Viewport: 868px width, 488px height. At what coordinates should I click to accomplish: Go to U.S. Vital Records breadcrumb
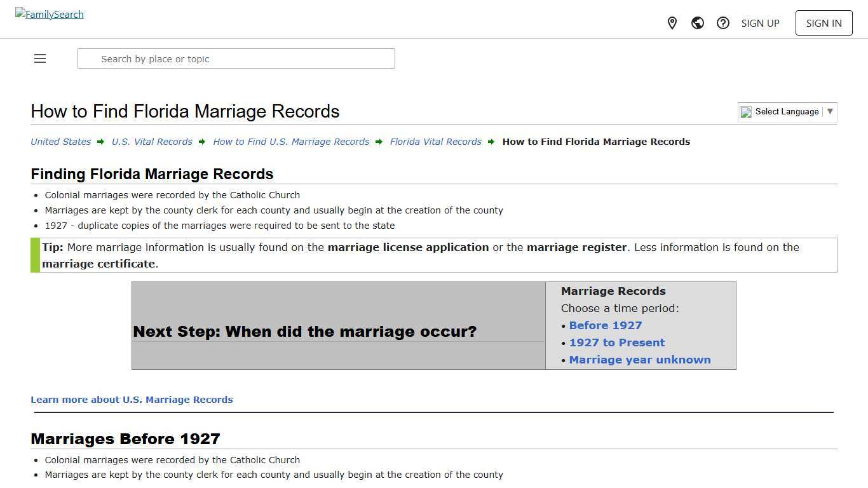152,142
